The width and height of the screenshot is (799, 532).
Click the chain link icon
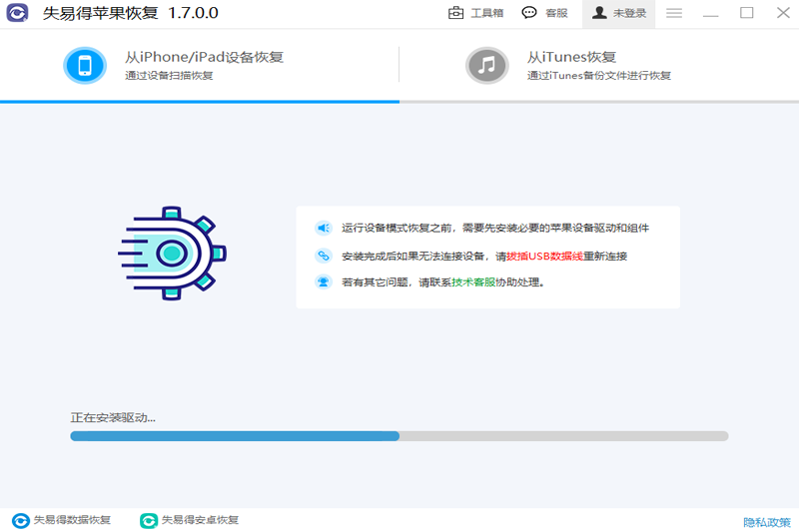[x=324, y=256]
